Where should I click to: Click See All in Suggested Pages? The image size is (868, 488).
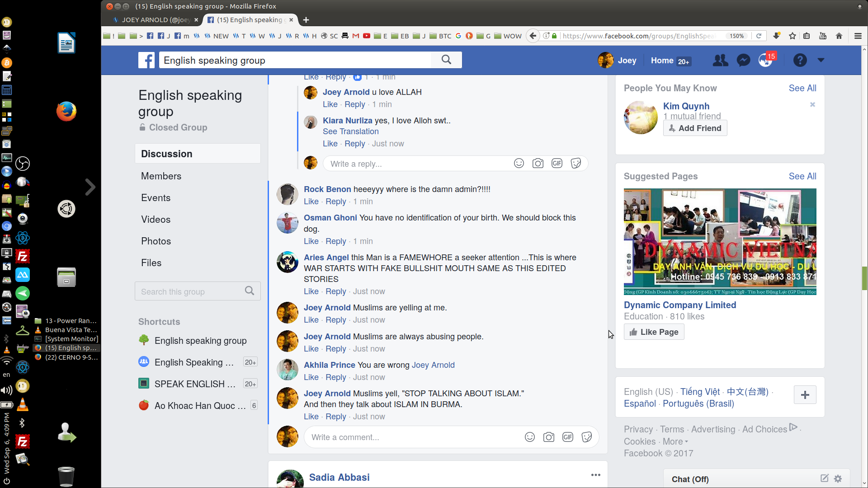pyautogui.click(x=802, y=176)
